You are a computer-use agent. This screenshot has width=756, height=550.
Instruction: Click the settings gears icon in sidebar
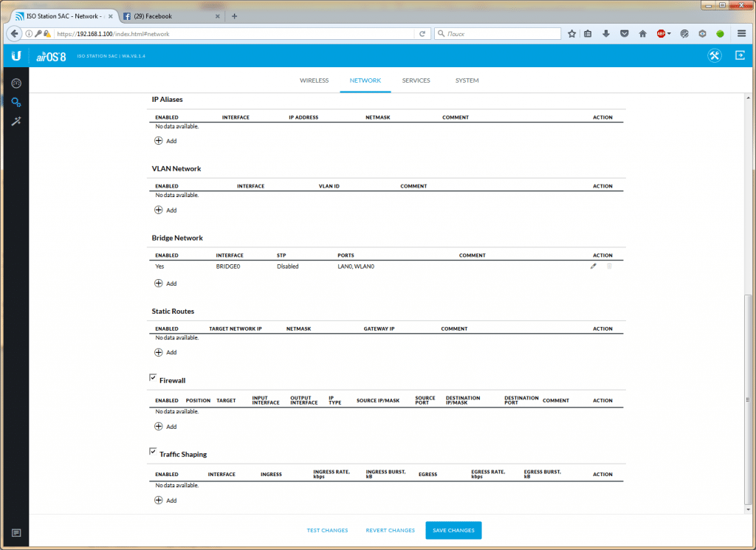point(16,102)
